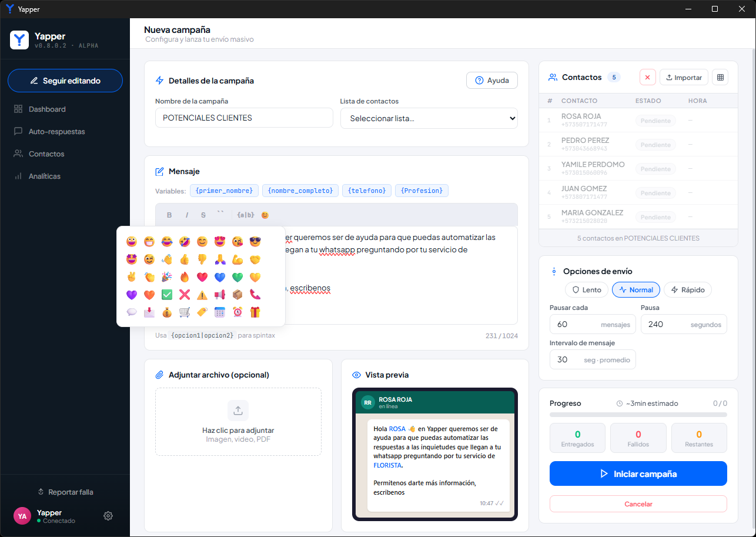Apply strikethrough formatting in message toolbar
Image resolution: width=756 pixels, height=537 pixels.
tap(203, 215)
